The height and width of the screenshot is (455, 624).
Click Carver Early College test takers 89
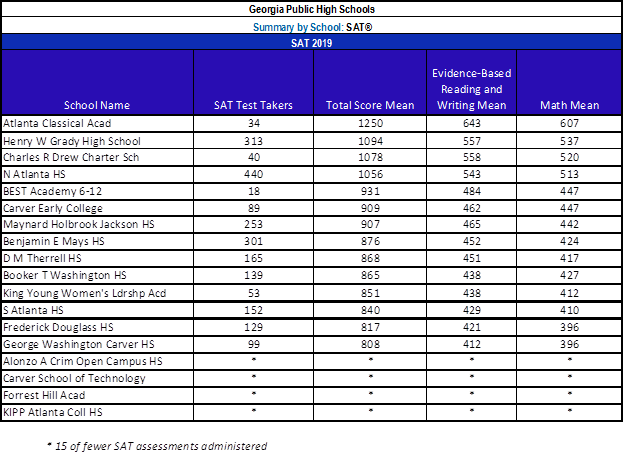[x=254, y=208]
